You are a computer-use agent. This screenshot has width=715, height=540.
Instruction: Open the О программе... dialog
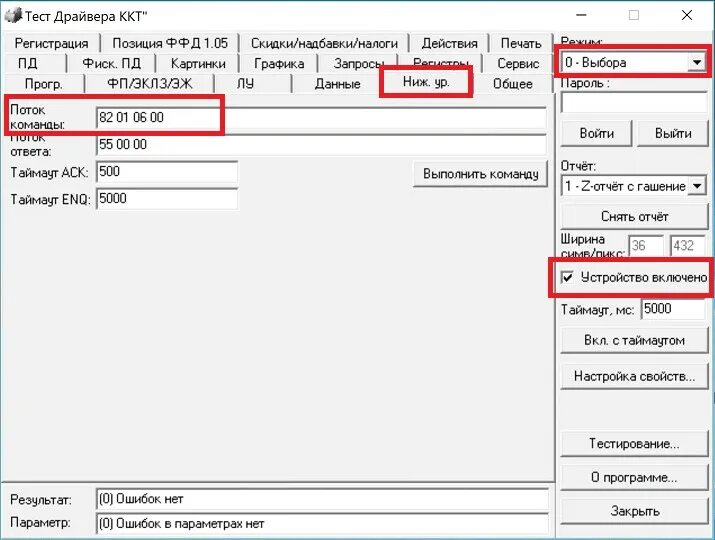pos(634,478)
